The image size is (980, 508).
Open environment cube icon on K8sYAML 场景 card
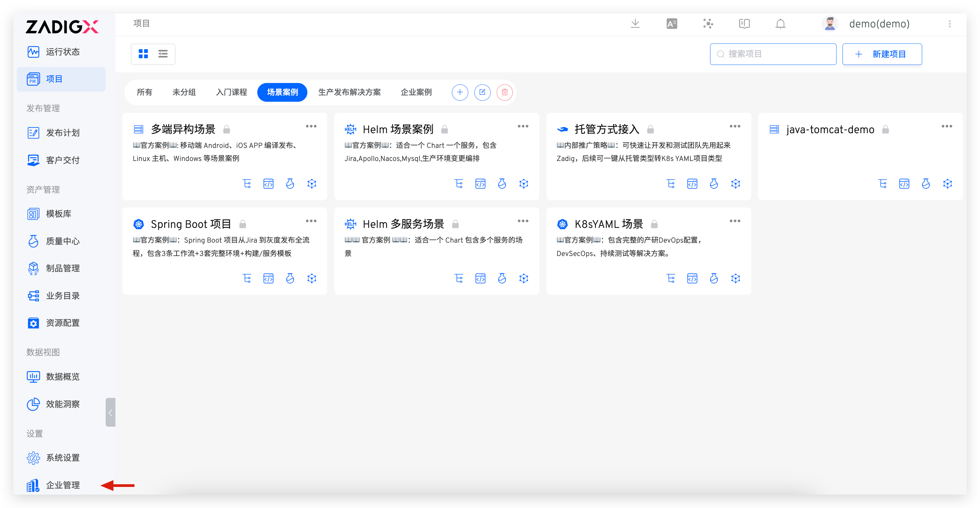pos(736,278)
